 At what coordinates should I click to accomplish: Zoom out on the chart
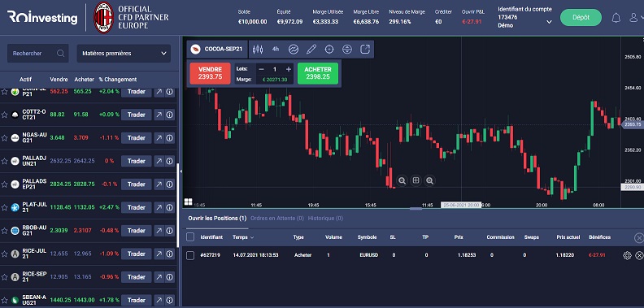click(402, 180)
